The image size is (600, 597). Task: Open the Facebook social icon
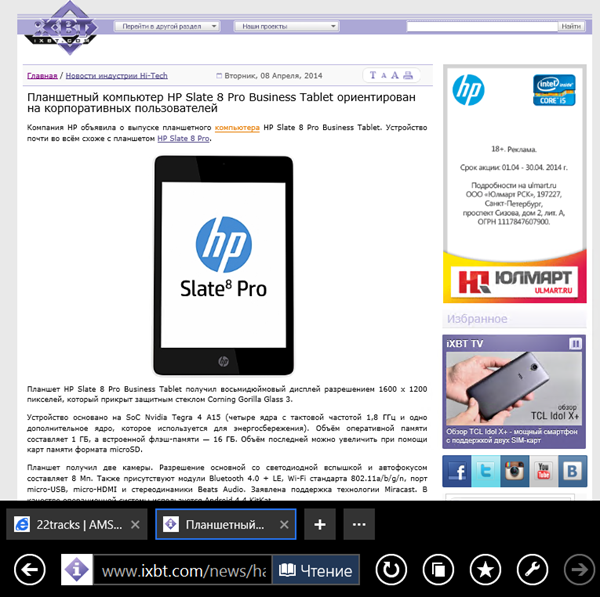[457, 471]
